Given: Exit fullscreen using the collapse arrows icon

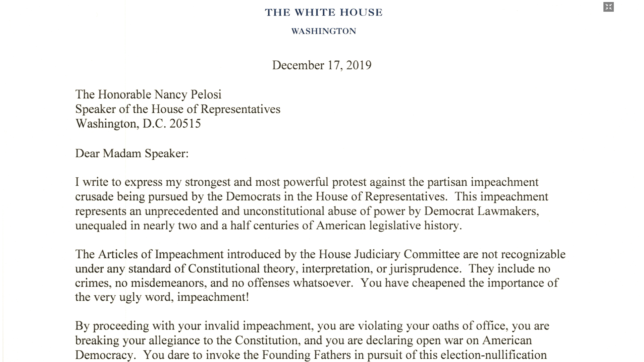Looking at the screenshot, I should tap(608, 7).
